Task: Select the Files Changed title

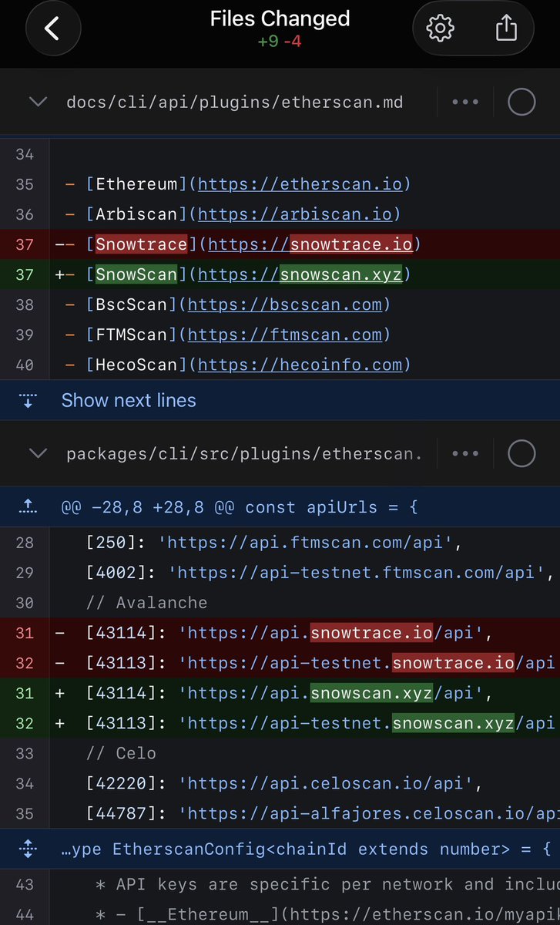Action: click(280, 18)
